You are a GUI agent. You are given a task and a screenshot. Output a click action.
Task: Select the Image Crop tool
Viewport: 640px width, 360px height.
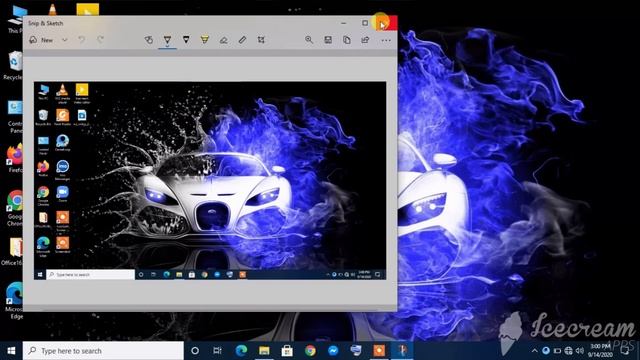click(x=261, y=40)
